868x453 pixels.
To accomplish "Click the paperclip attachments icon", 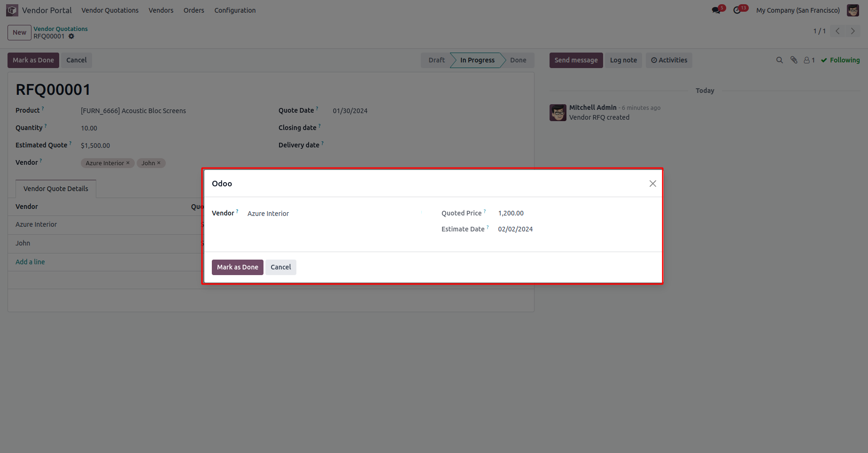I will [794, 60].
